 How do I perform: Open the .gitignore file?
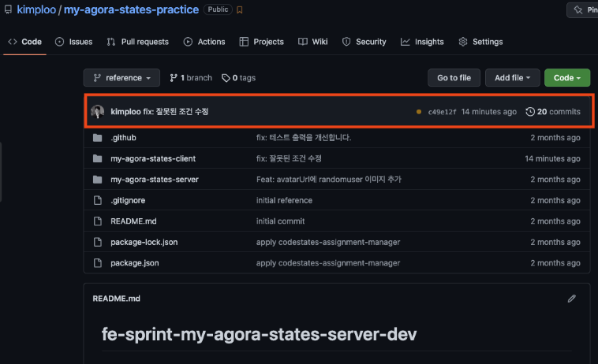coord(128,200)
